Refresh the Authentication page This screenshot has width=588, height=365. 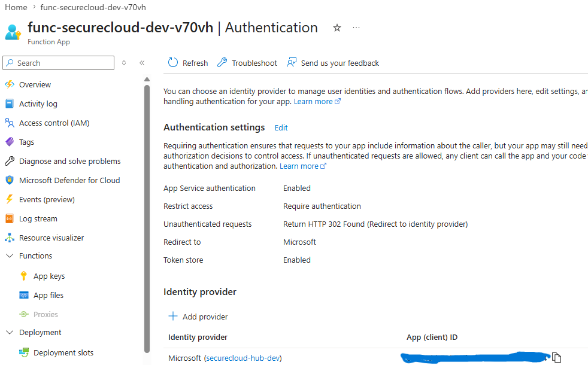click(188, 63)
